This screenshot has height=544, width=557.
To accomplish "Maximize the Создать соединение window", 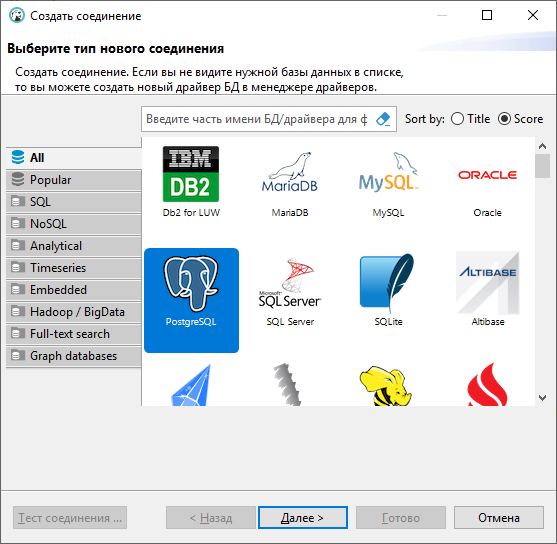I will pyautogui.click(x=487, y=15).
